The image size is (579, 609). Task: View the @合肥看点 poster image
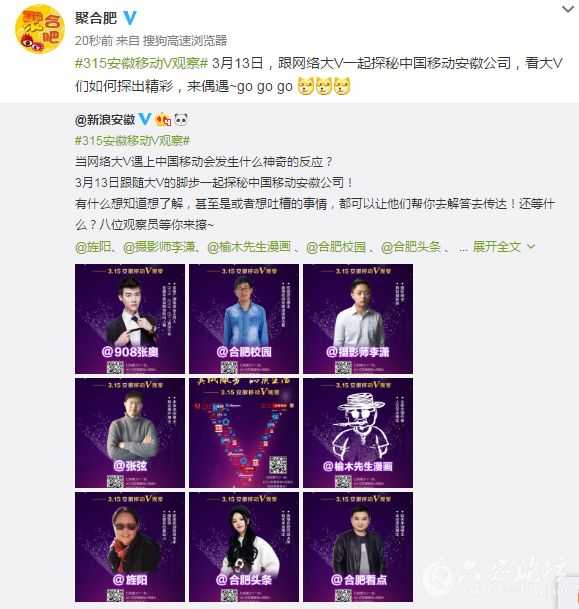[x=358, y=547]
